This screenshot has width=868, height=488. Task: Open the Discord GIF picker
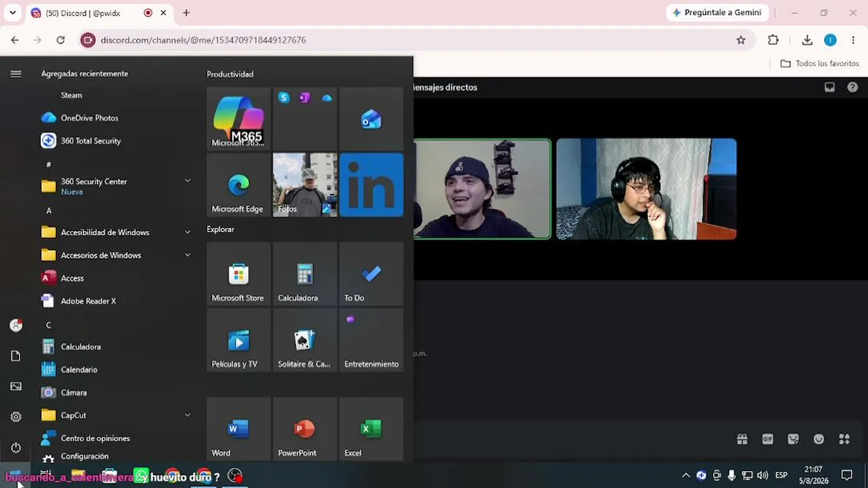[x=768, y=439]
